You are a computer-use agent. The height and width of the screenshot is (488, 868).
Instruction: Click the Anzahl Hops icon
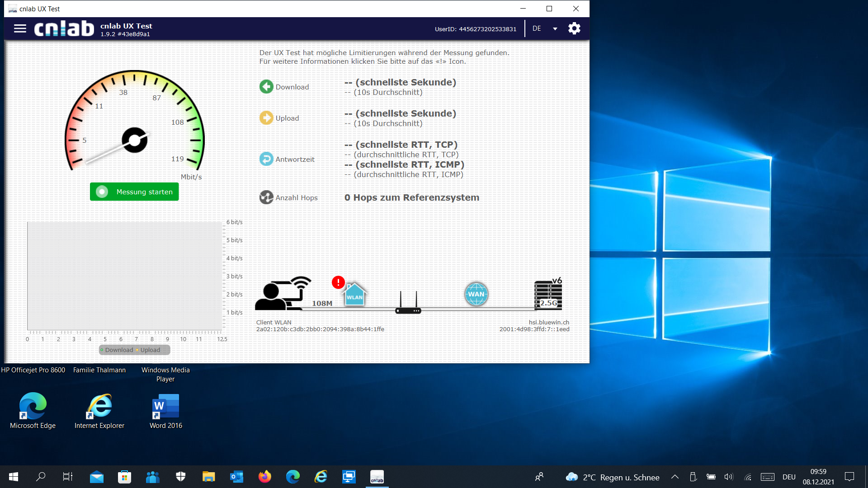coord(266,197)
